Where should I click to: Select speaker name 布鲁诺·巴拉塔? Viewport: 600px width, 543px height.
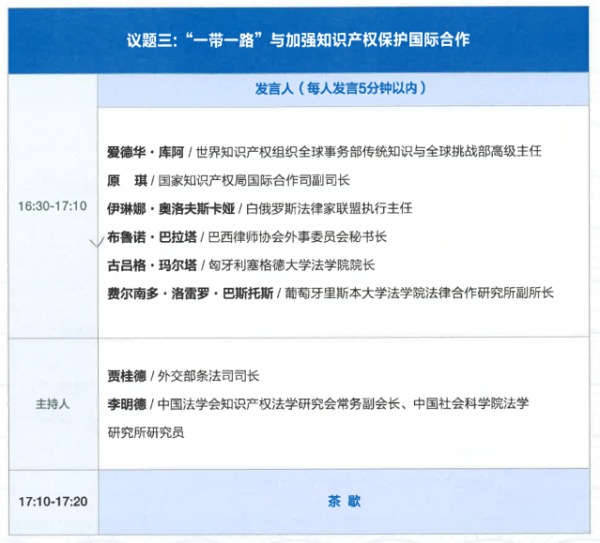(150, 237)
